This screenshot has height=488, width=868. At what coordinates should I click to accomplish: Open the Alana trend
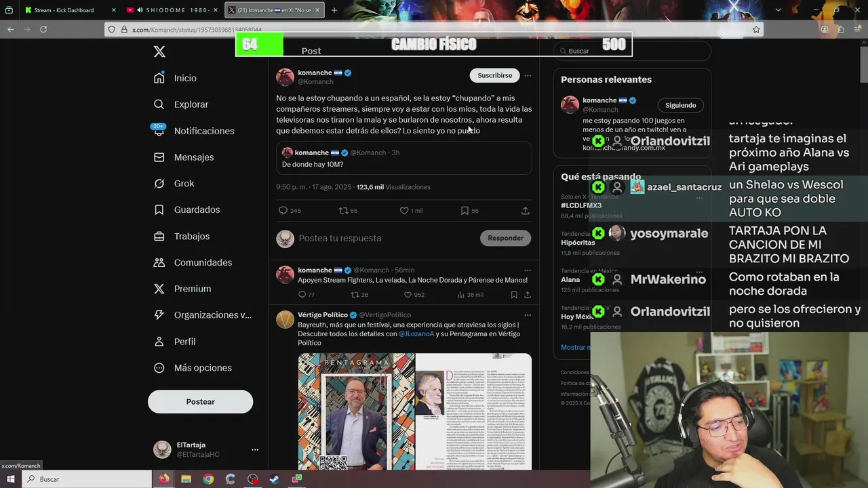570,279
